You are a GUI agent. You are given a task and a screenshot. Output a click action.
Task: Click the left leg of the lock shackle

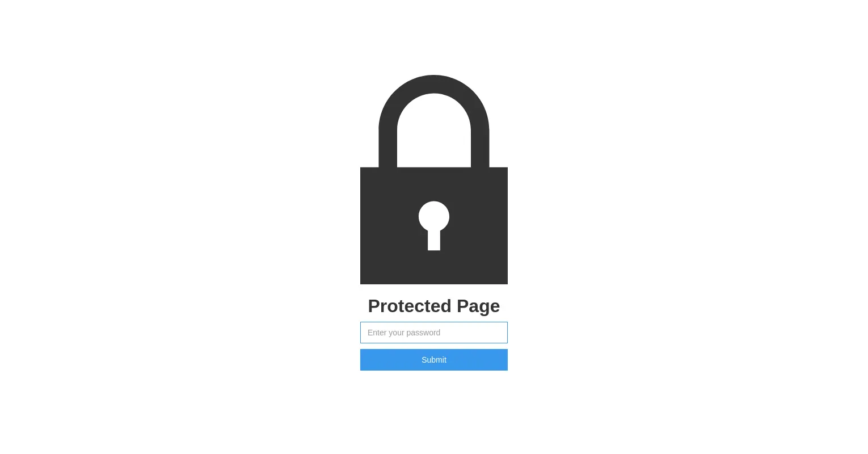click(387, 148)
